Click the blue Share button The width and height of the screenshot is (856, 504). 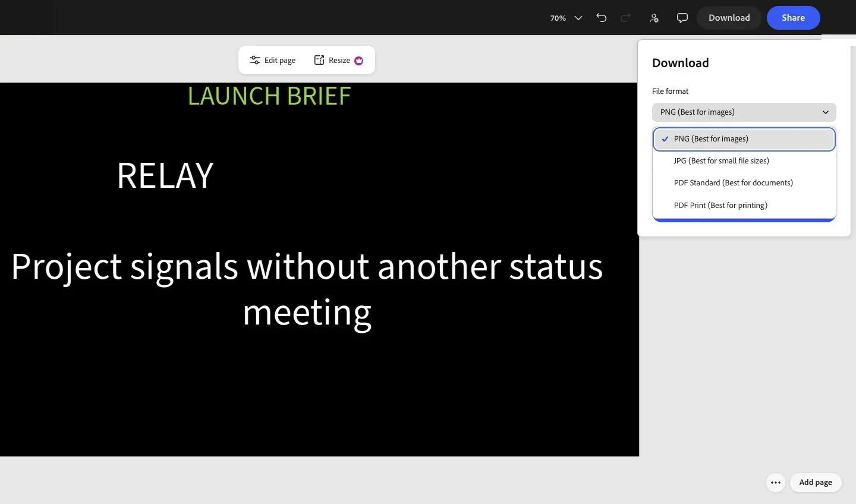[794, 18]
